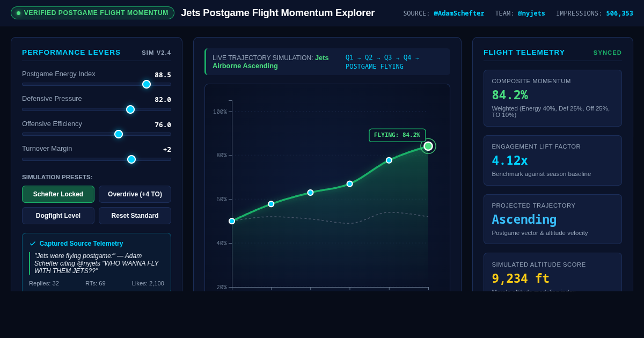
Task: Click the Verified Postgame Flight Momentum badge
Action: (92, 13)
